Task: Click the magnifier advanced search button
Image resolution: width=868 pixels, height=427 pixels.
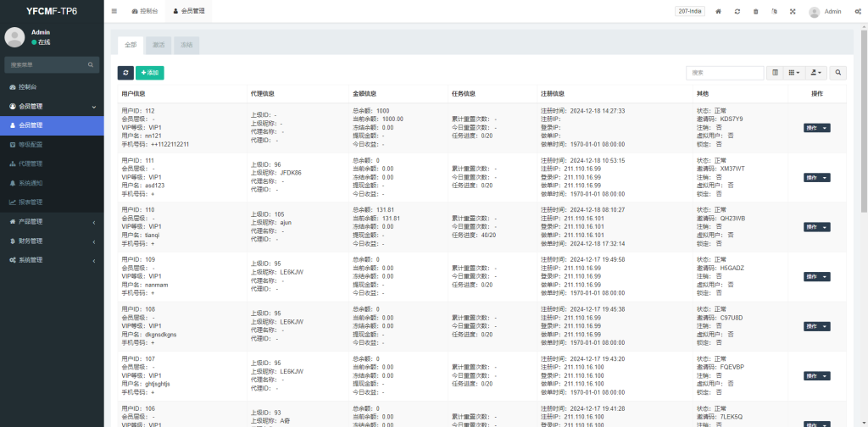Action: (x=837, y=74)
